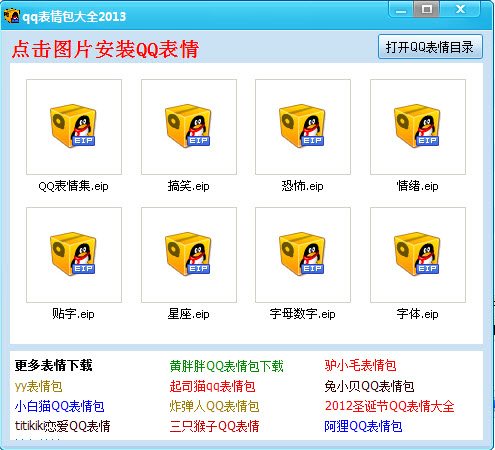This screenshot has height=450, width=495.
Task: Install the 情绪.eip emoticon package icon
Action: (418, 127)
